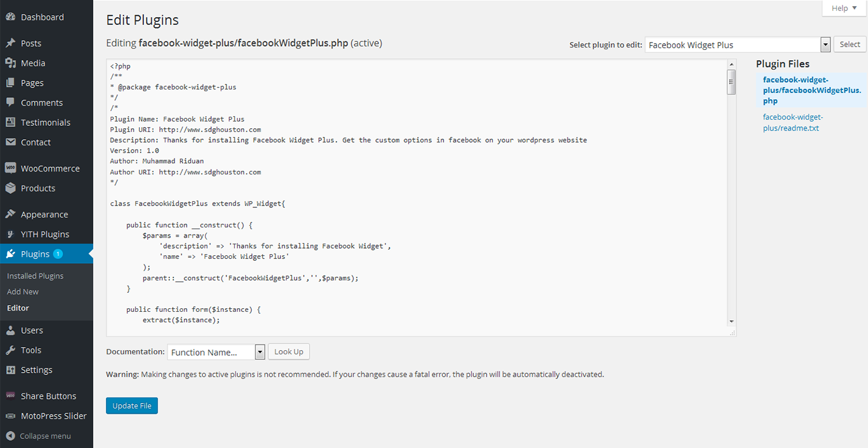This screenshot has height=448, width=868.
Task: Click the Appearance paintbrush icon
Action: pyautogui.click(x=10, y=215)
